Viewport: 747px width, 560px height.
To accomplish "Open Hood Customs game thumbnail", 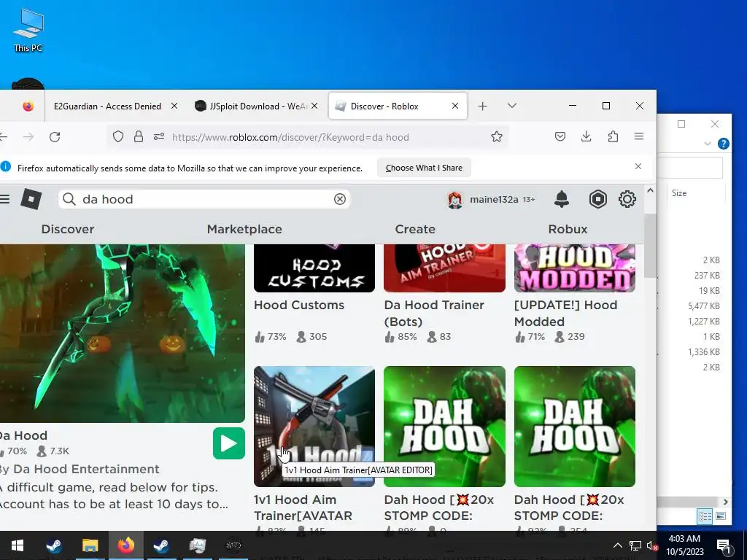I will 314,268.
